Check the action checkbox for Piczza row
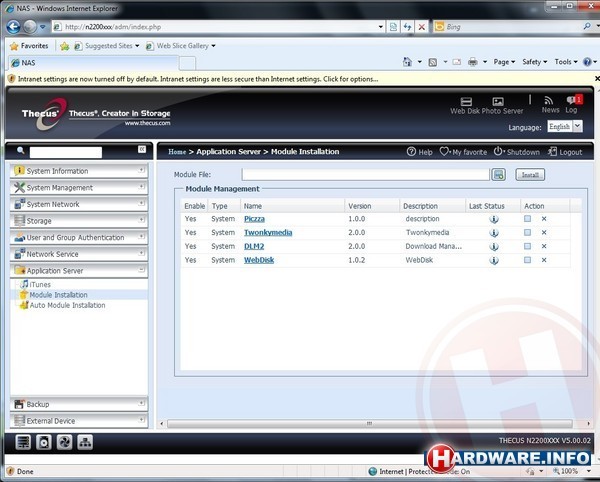Image resolution: width=600 pixels, height=482 pixels. [527, 218]
